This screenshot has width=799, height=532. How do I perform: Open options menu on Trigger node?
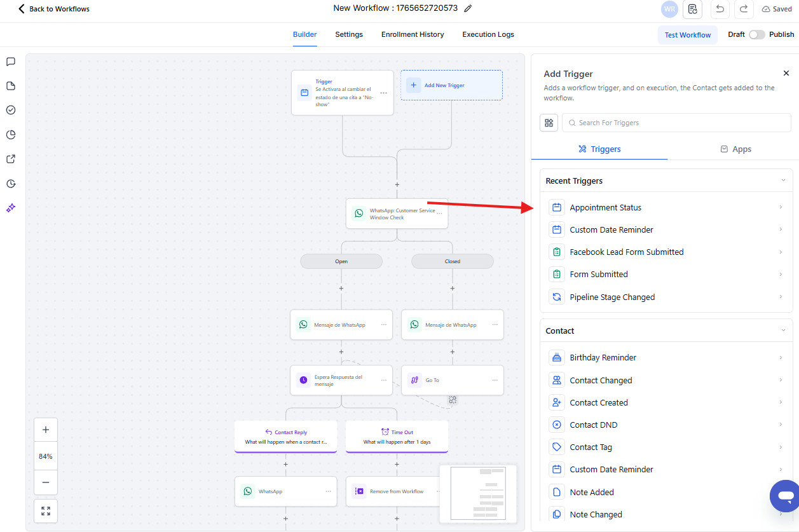click(383, 93)
